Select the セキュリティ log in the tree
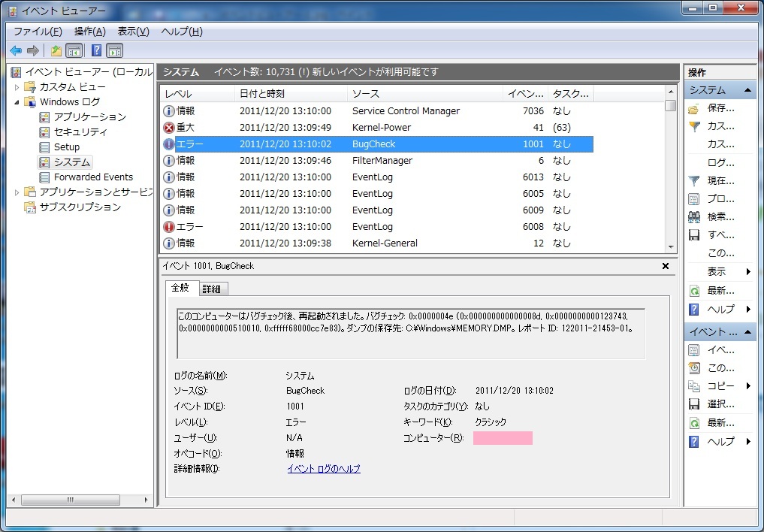Viewport: 764px width, 532px height. tap(80, 132)
